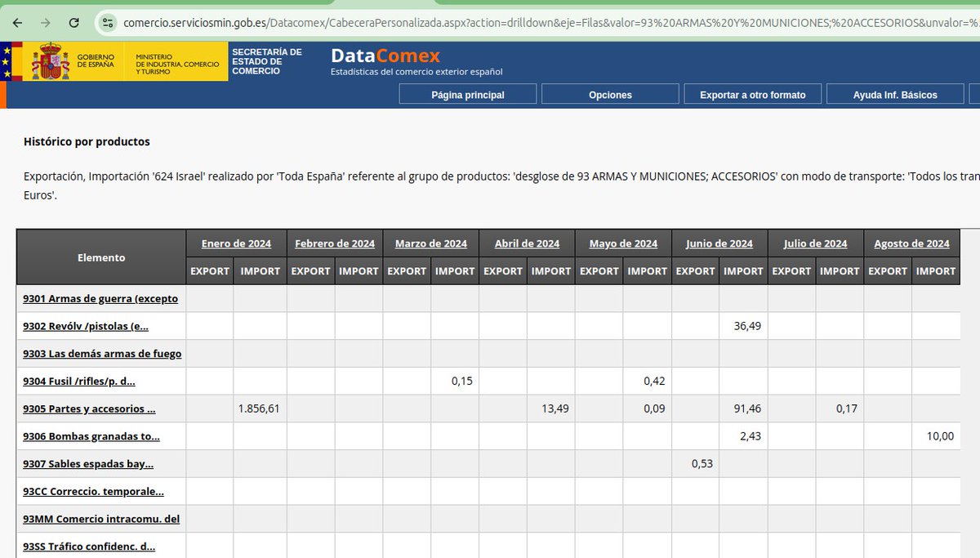Select Exportar a otro formato
Screen dimensions: 980x558
click(x=753, y=95)
